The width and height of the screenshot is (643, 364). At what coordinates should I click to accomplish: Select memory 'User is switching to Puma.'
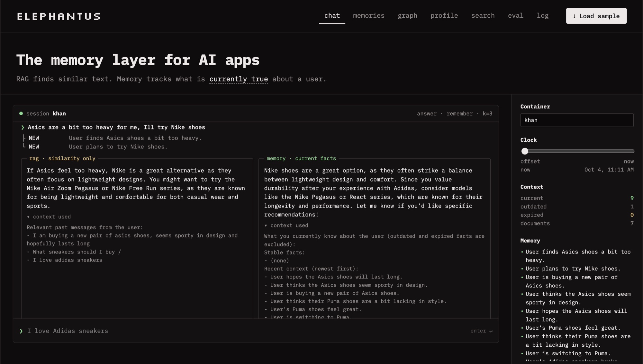pos(568,353)
